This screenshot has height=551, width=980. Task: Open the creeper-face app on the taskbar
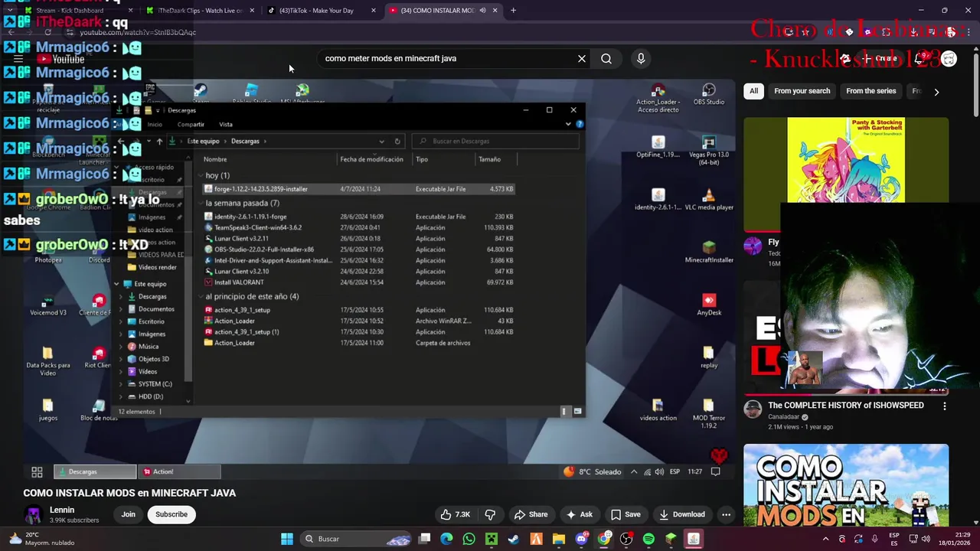coord(492,539)
